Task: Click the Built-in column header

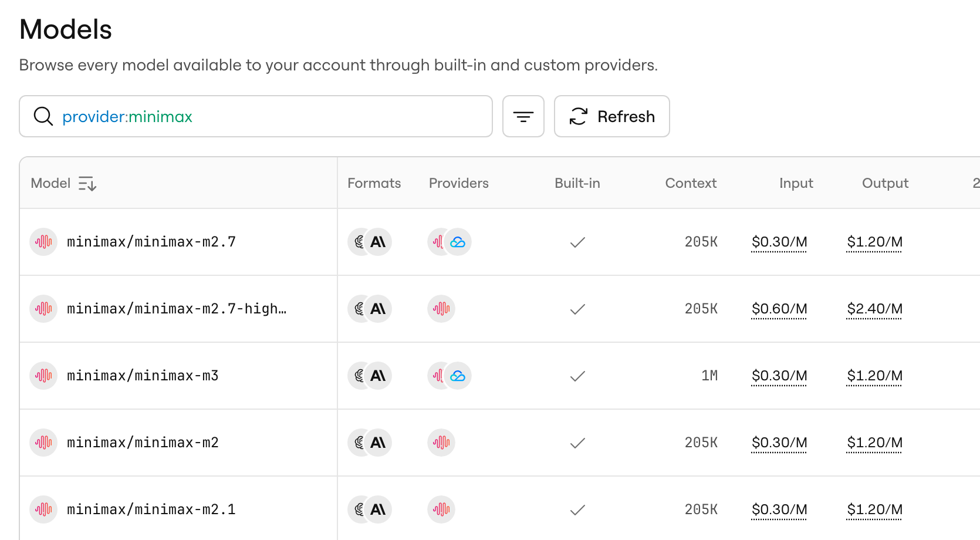Action: (577, 183)
